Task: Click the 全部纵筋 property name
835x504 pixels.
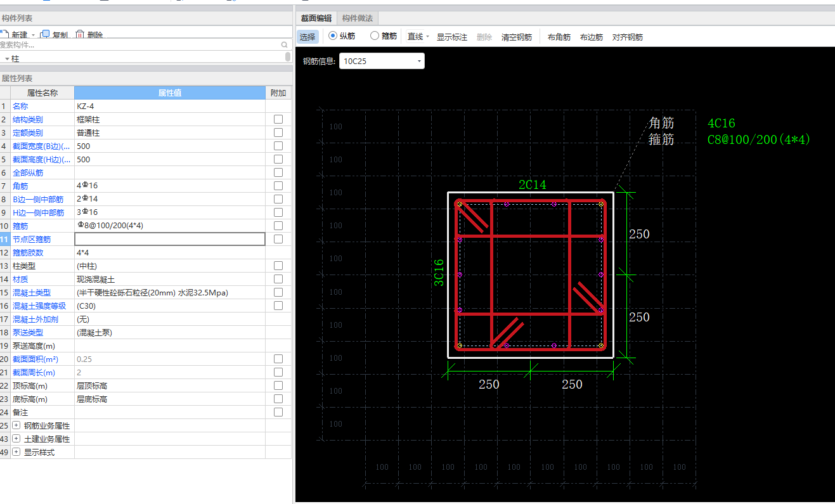Action: tap(28, 172)
